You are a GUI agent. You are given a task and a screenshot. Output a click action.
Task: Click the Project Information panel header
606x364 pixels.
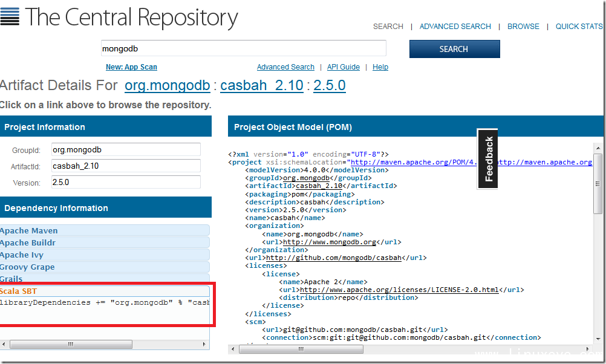point(106,127)
